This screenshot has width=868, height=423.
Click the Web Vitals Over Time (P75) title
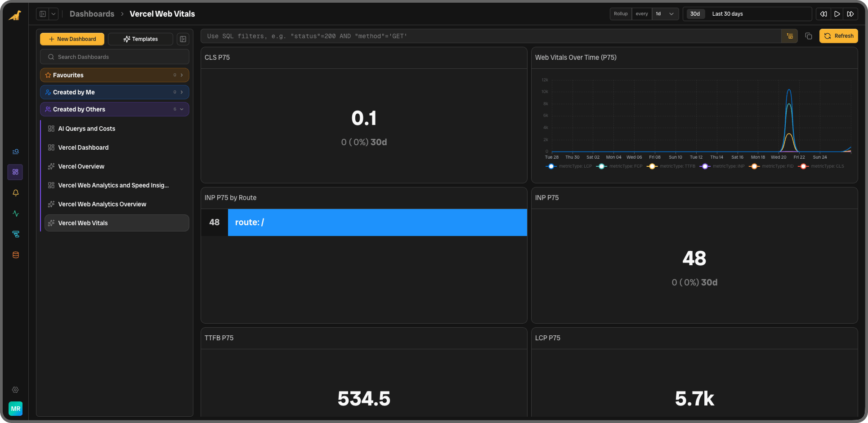(576, 58)
